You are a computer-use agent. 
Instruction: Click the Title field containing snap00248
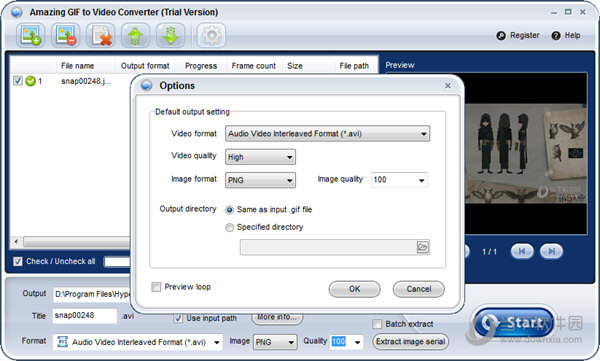85,316
